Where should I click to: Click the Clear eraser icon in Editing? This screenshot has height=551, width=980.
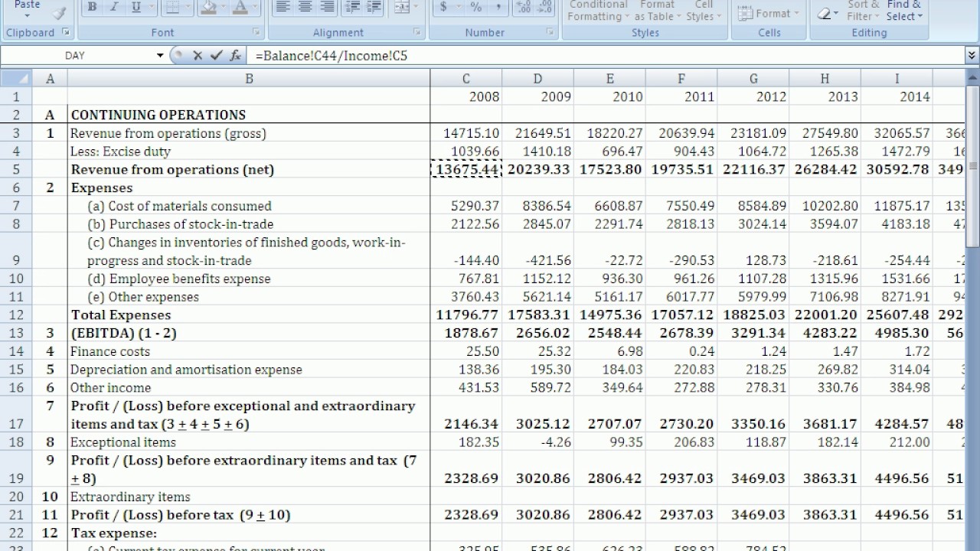[x=823, y=13]
